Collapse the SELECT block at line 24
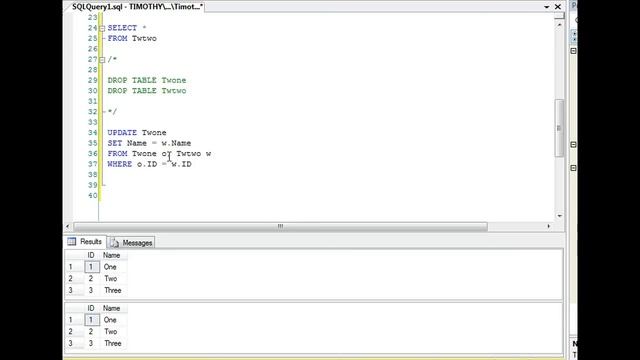 pos(102,28)
